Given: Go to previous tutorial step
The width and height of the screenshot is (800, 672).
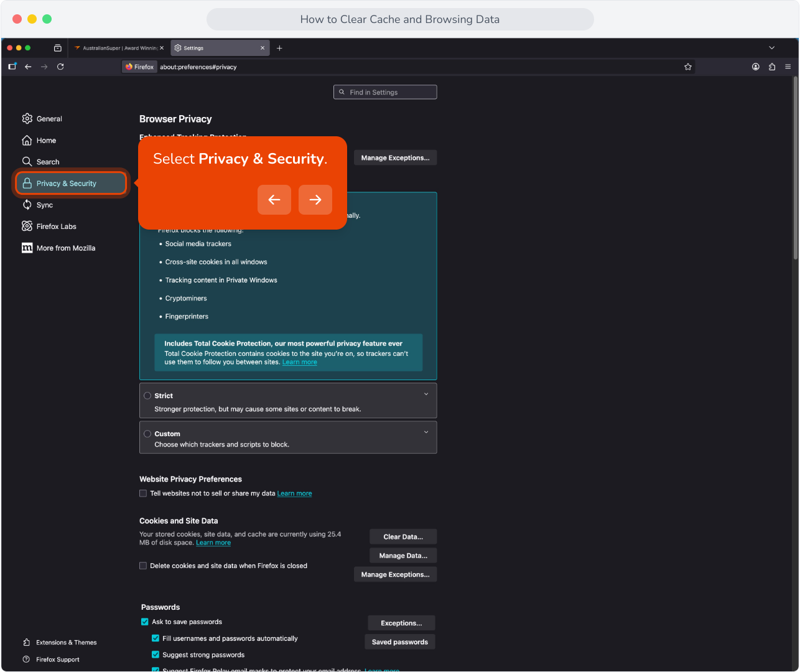Looking at the screenshot, I should coord(274,200).
